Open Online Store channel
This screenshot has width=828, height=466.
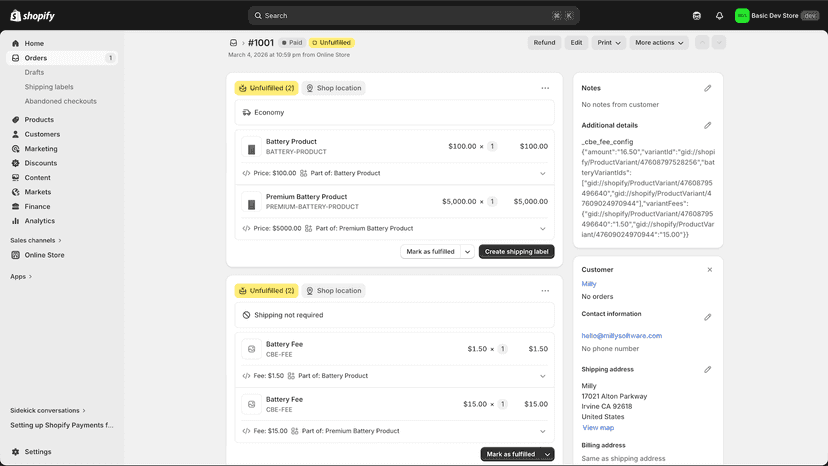click(44, 255)
